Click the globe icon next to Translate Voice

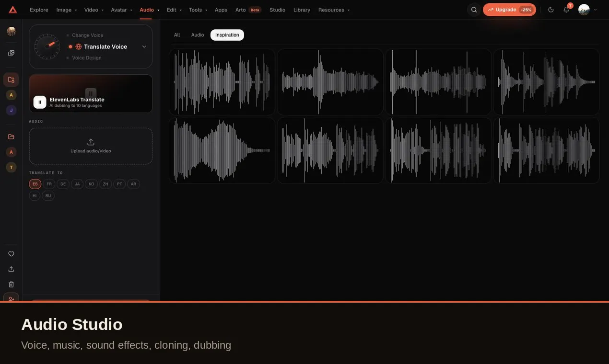click(79, 46)
